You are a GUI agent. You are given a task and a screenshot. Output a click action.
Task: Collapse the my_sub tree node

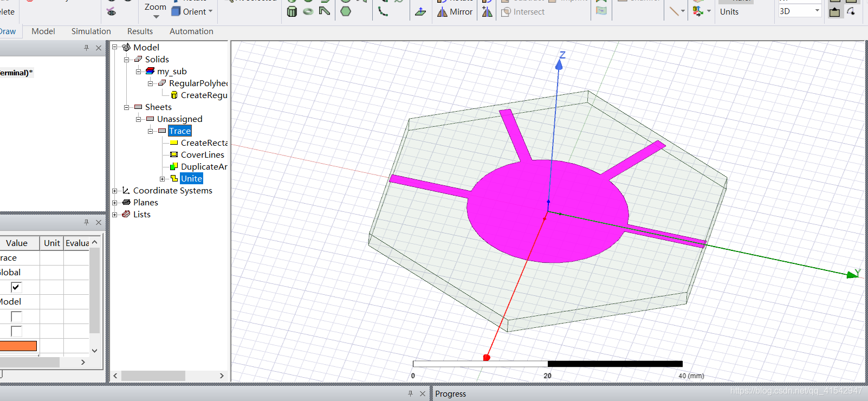(x=139, y=71)
